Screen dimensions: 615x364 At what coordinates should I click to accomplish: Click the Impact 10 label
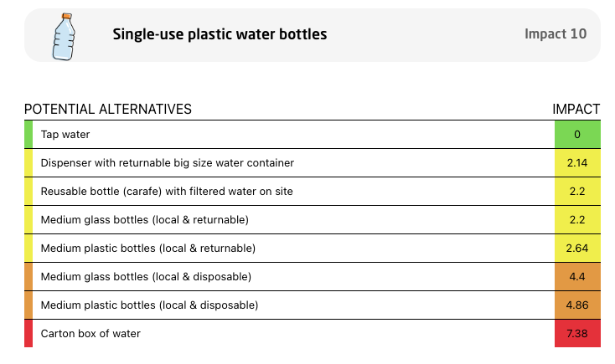pyautogui.click(x=556, y=33)
